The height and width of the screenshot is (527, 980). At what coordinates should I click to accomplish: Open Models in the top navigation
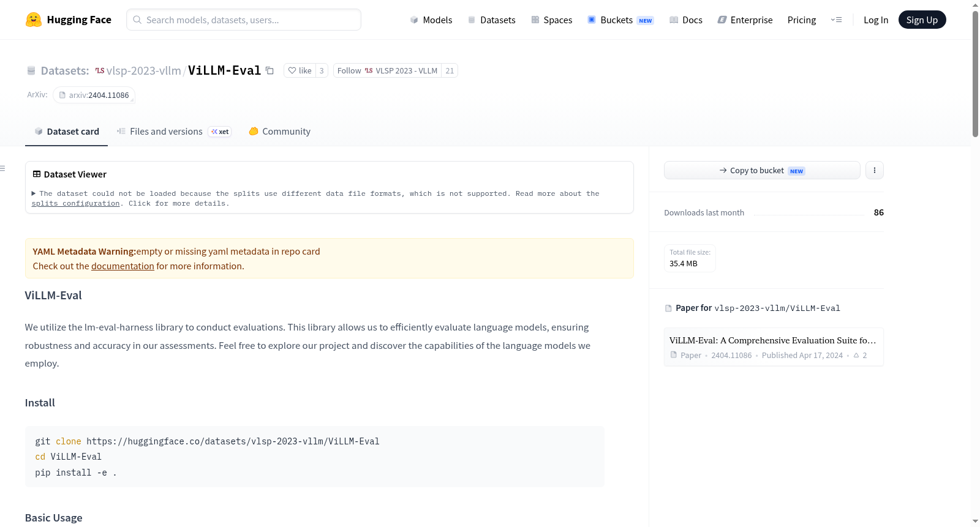pyautogui.click(x=431, y=20)
